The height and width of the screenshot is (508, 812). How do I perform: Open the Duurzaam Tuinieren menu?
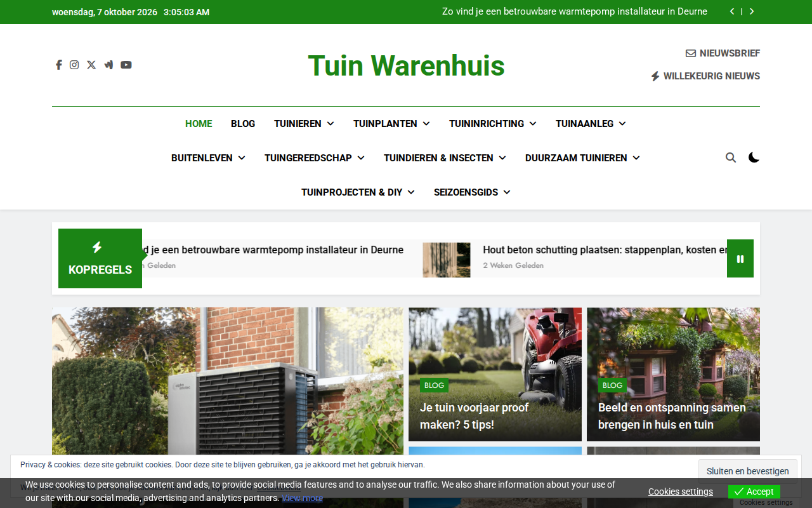[576, 158]
